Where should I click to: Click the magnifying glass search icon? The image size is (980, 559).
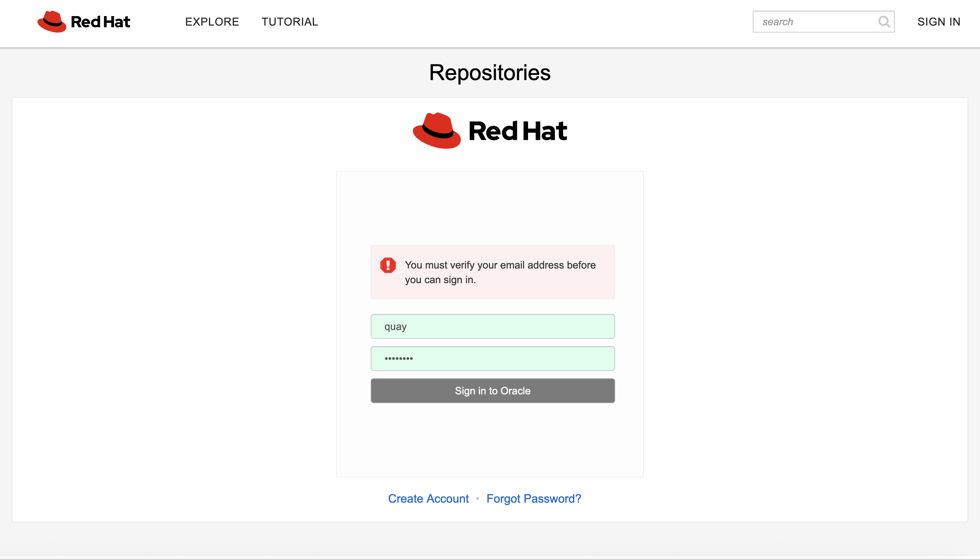(x=884, y=22)
